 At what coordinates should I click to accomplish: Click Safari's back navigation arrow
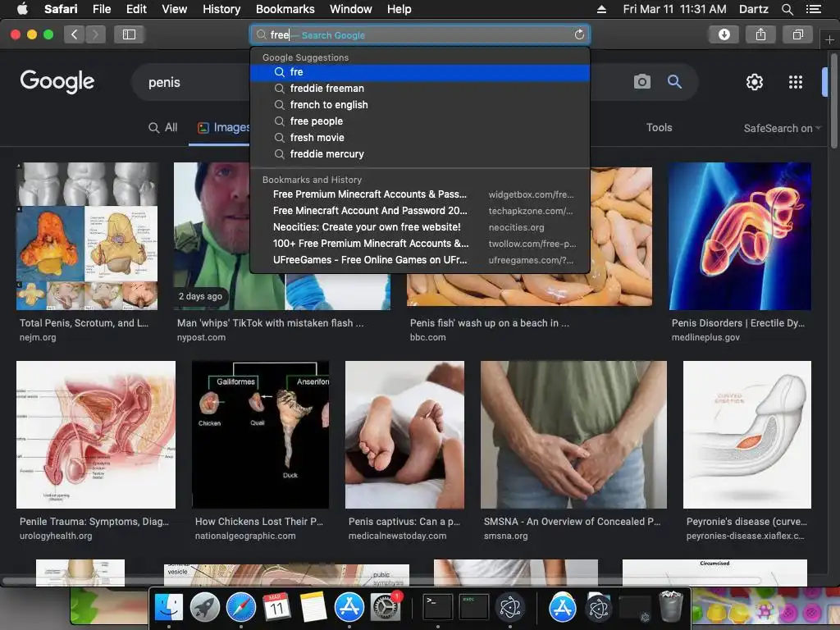tap(75, 34)
